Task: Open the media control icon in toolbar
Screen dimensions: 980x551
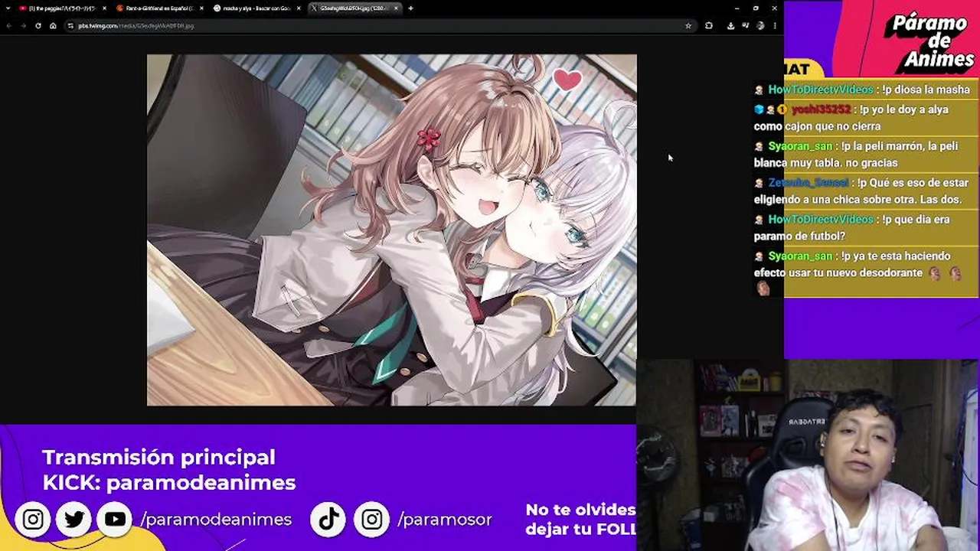Action: 745,25
